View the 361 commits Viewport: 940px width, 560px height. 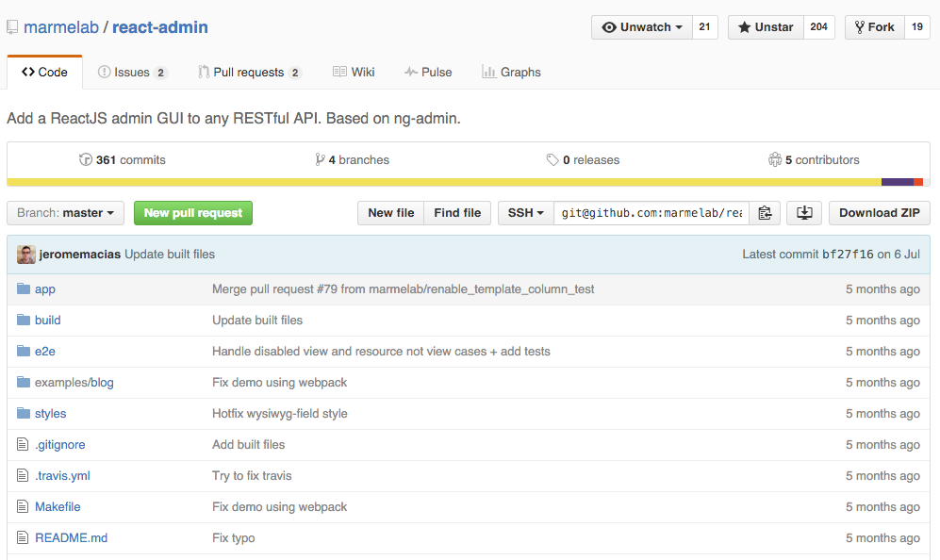pos(123,160)
